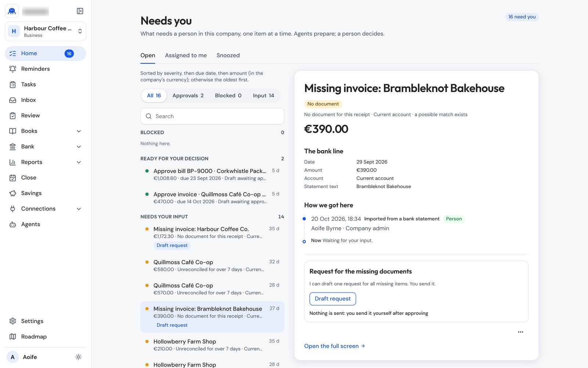The image size is (588, 368).
Task: Open Inbox via its tray icon
Action: click(12, 100)
